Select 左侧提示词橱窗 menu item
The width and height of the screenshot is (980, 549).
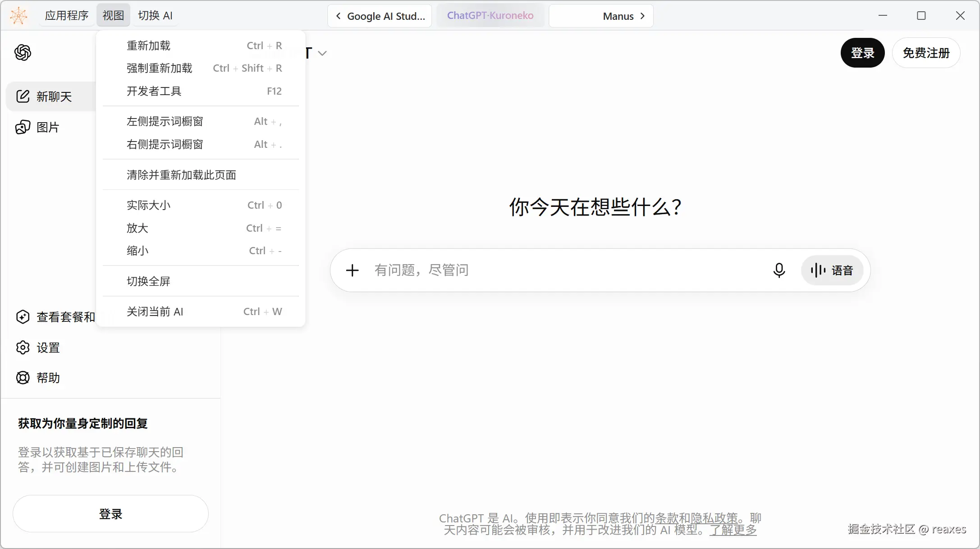(201, 121)
